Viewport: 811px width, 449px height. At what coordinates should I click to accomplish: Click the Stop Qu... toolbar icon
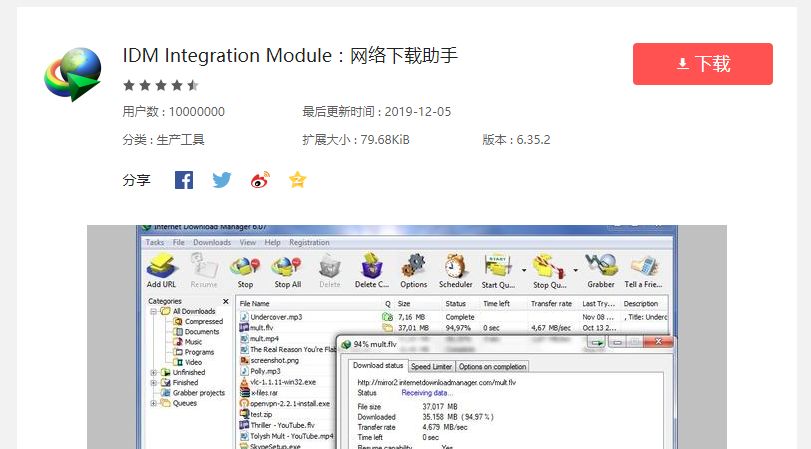549,271
